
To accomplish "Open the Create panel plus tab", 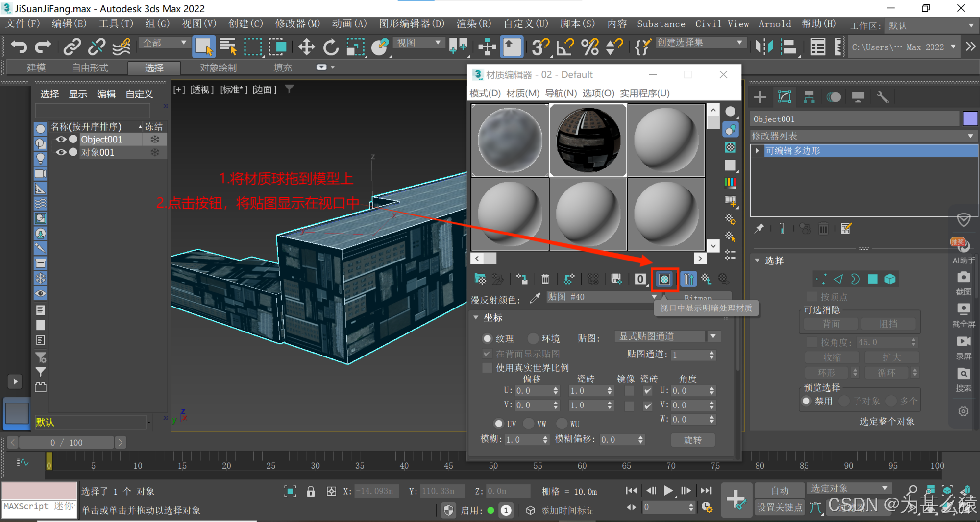I will pyautogui.click(x=760, y=97).
